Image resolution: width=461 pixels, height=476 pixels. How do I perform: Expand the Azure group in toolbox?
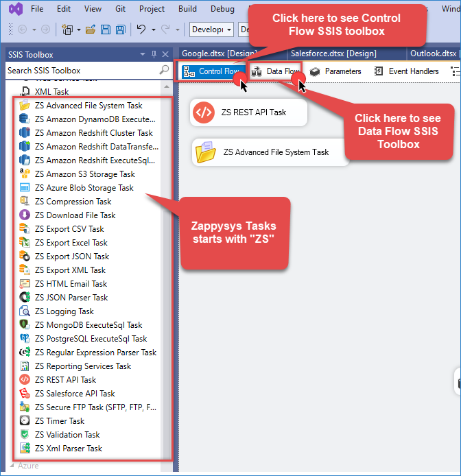click(x=12, y=465)
